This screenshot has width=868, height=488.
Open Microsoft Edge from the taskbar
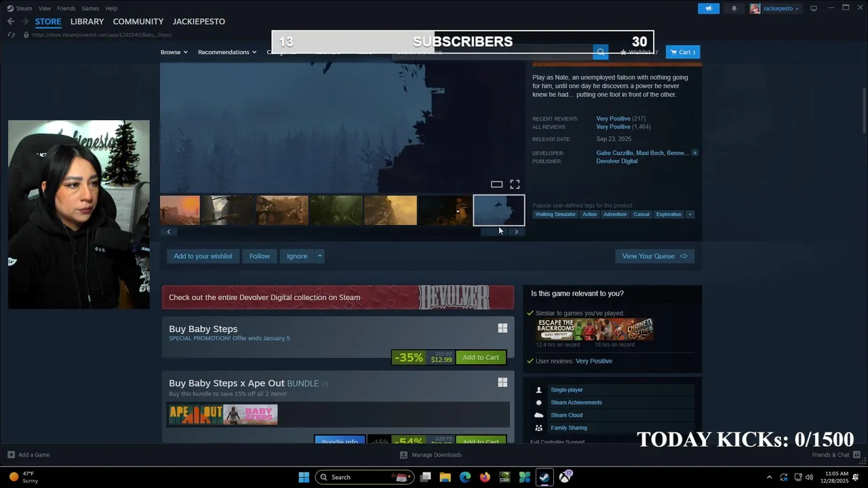(465, 477)
